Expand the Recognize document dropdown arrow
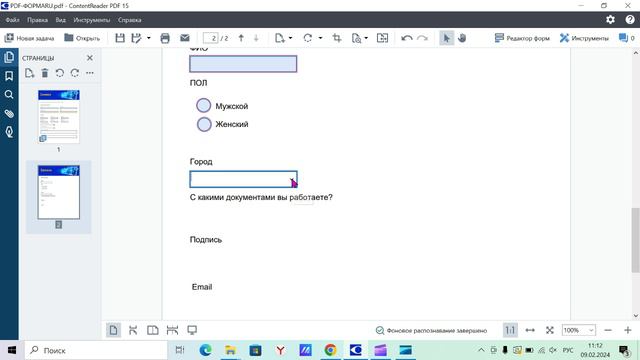Screen dimensions: 640x360 tap(366, 38)
